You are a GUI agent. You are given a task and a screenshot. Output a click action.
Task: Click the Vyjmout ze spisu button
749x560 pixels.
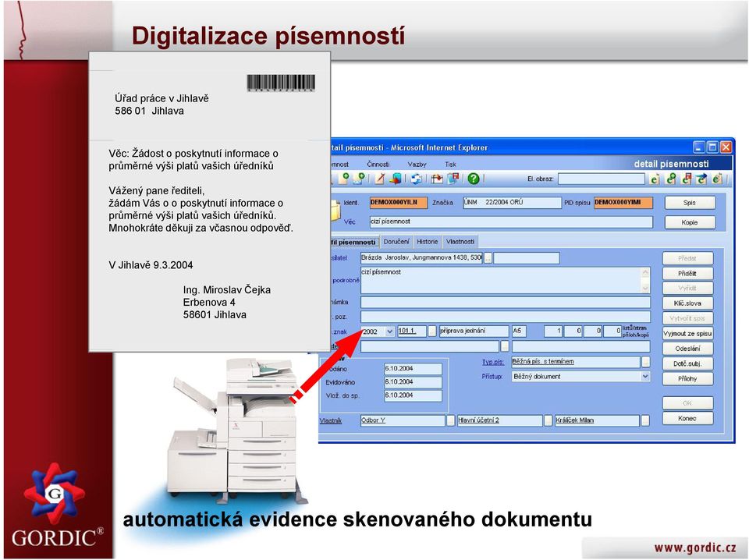(687, 333)
